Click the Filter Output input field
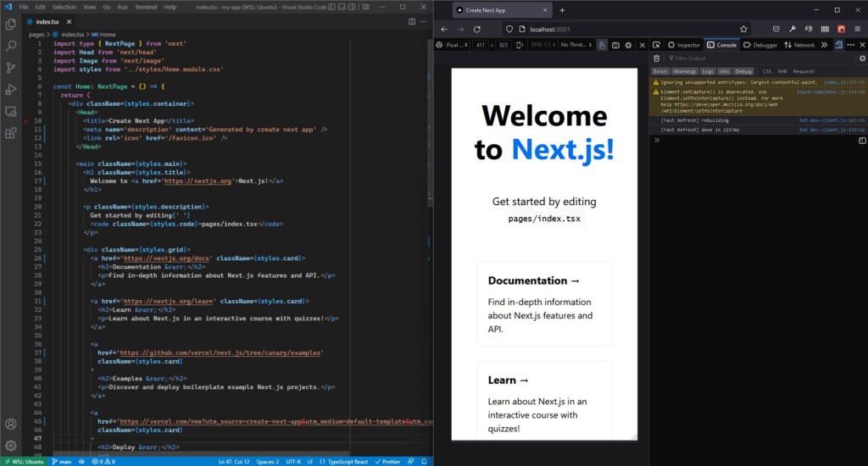 pyautogui.click(x=759, y=58)
